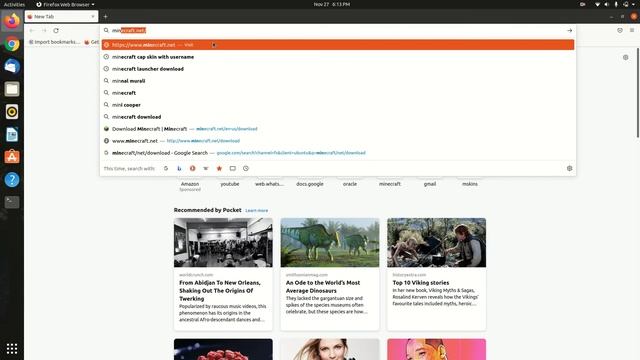Open the youtube shortcut
The height and width of the screenshot is (360, 640).
(230, 184)
